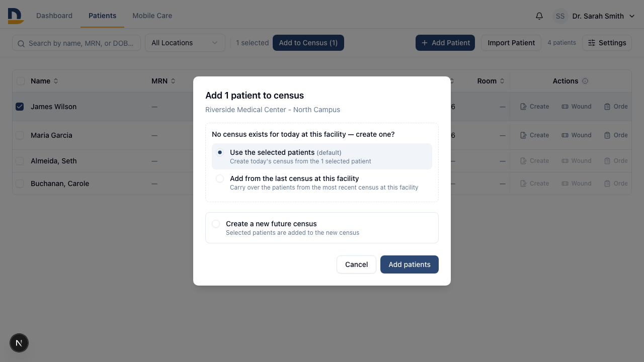Open the notifications bell
The width and height of the screenshot is (644, 362).
click(539, 16)
